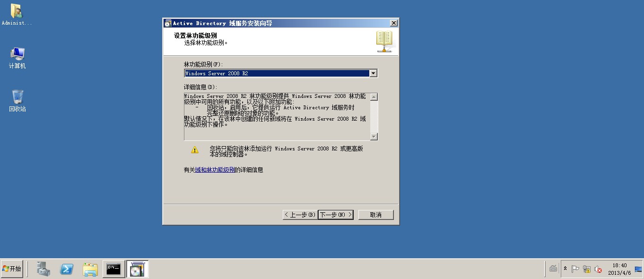Click the show desktop button in the tray
644x279 pixels.
(x=638, y=269)
